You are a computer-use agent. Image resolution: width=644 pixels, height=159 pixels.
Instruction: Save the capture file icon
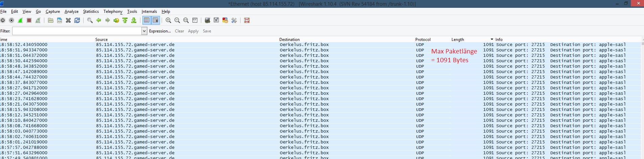60,20
